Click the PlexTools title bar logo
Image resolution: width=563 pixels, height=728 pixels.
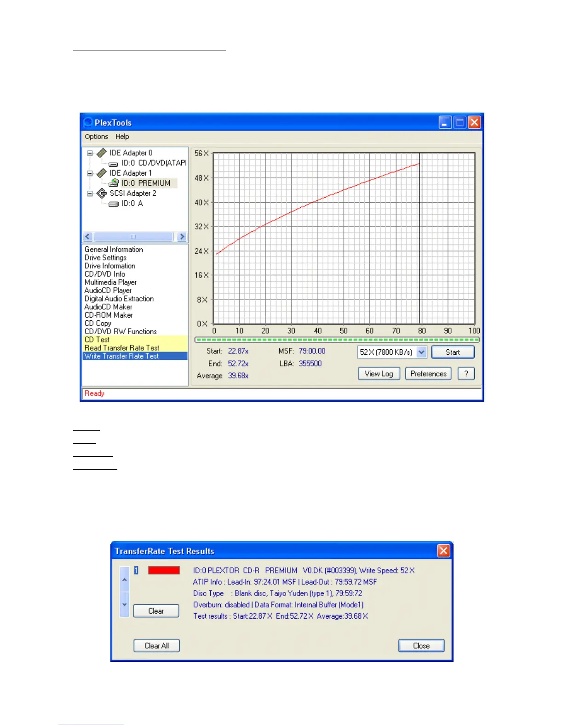pos(88,122)
